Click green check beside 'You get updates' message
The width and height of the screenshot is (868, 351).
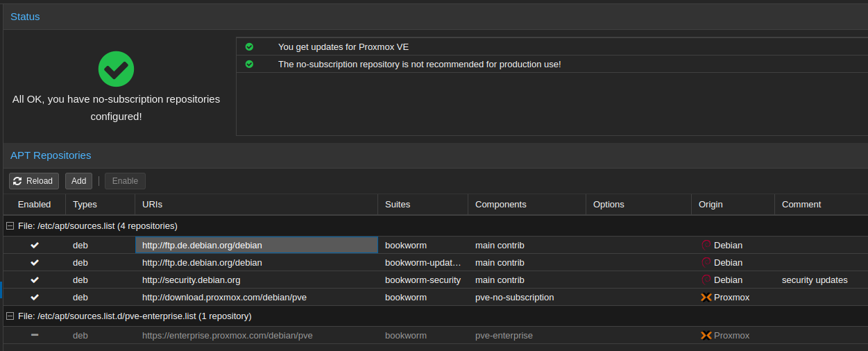(x=249, y=47)
